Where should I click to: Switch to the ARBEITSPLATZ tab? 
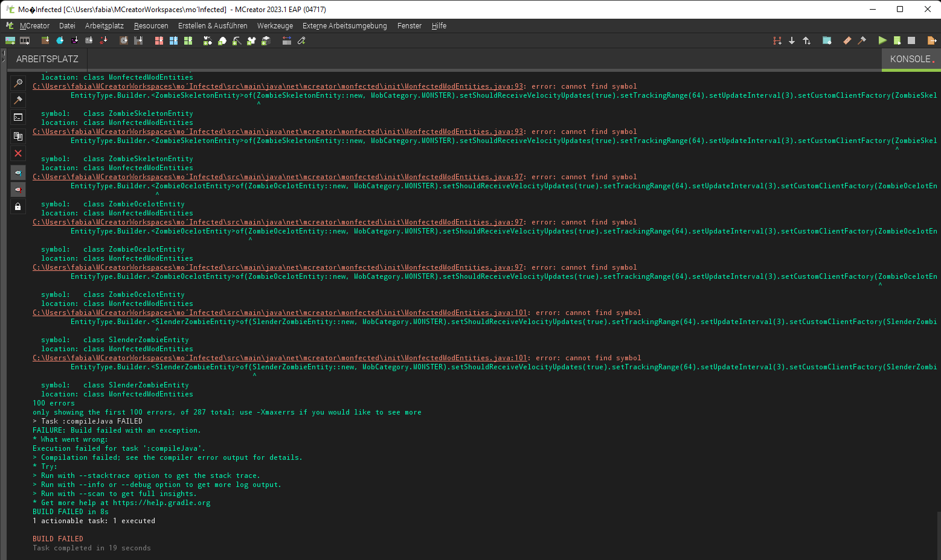(46, 59)
